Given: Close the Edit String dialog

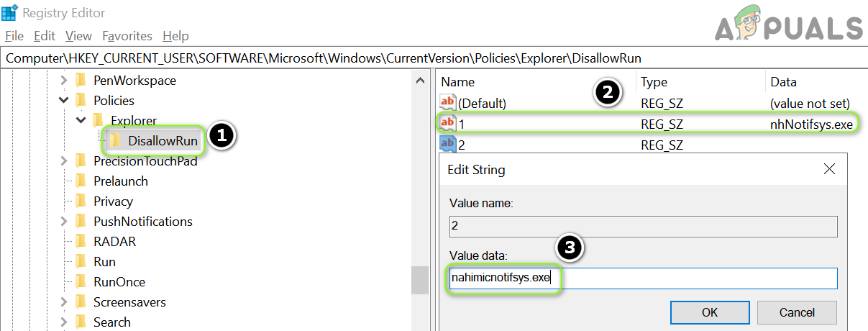Looking at the screenshot, I should click(x=829, y=170).
